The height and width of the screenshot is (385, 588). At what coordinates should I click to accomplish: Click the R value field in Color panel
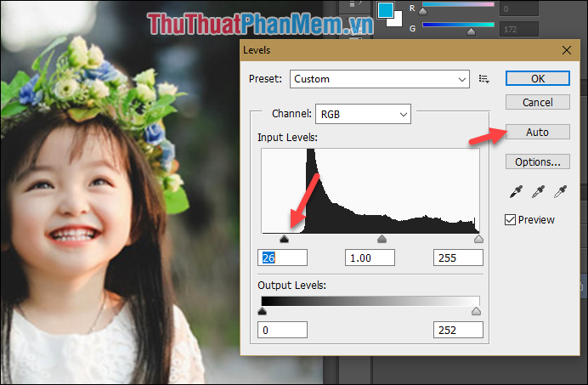point(519,8)
